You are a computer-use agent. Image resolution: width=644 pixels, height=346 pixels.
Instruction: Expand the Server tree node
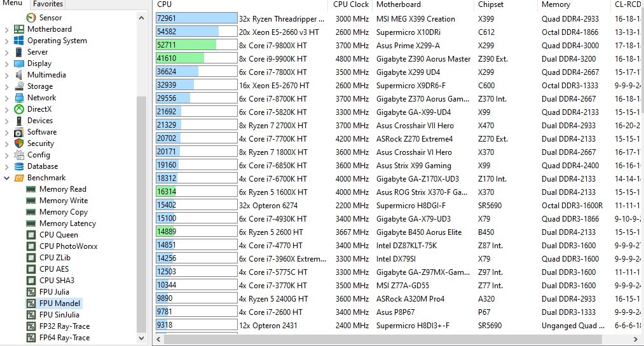(6, 53)
